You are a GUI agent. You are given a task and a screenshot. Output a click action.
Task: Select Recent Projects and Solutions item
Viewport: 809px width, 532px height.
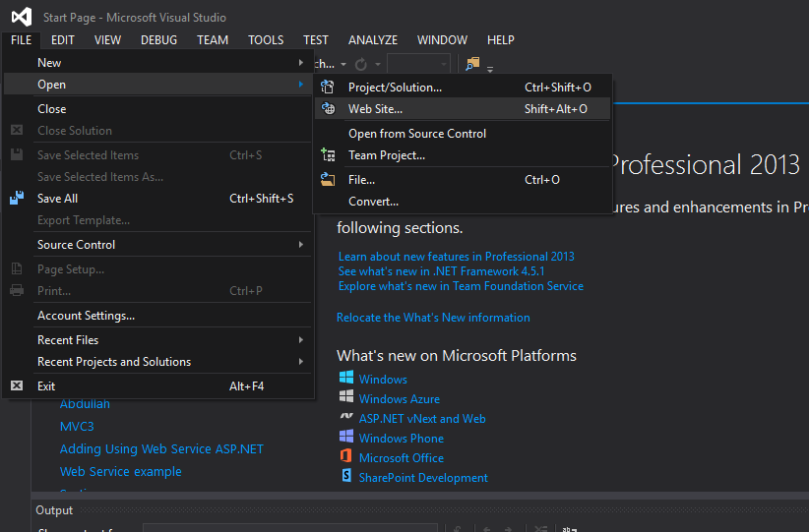coord(157,361)
